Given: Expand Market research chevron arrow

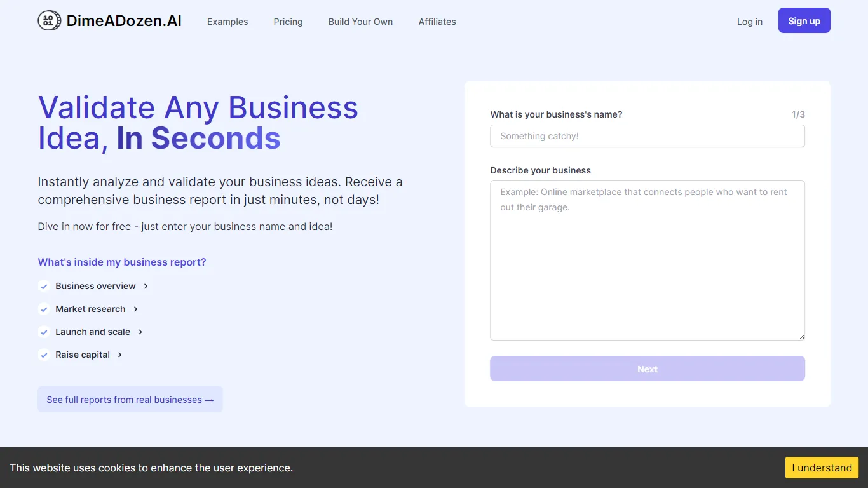Looking at the screenshot, I should click(135, 309).
